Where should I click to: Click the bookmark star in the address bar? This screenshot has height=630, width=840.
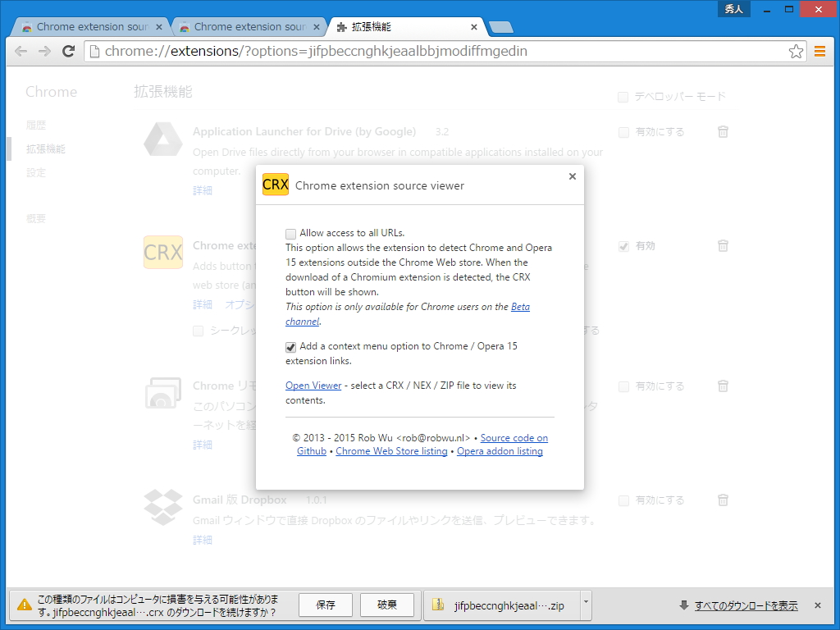click(795, 51)
